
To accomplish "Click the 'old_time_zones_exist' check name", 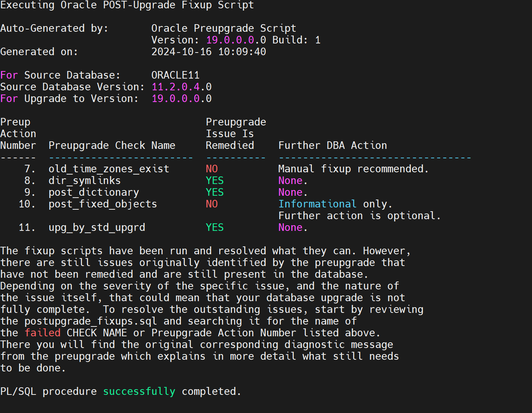I will tap(109, 169).
